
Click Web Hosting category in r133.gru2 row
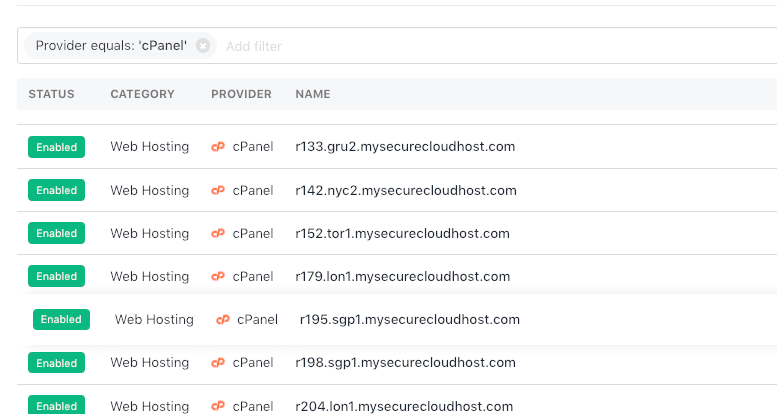[150, 147]
